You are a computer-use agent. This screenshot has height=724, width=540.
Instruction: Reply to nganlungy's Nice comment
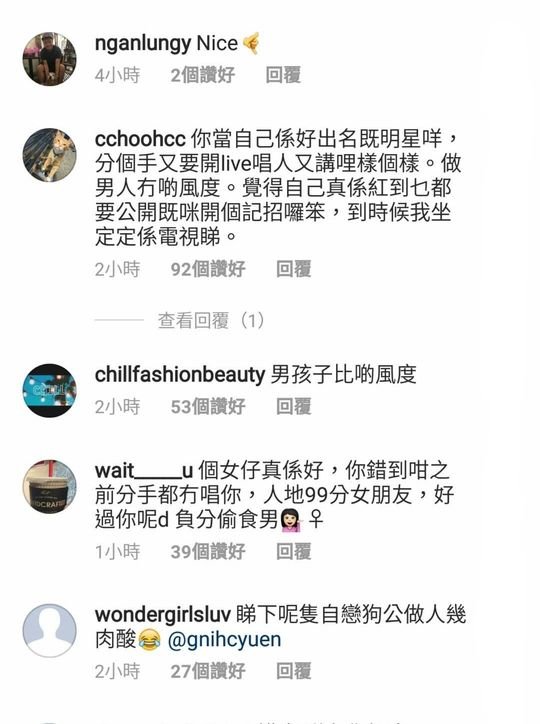pyautogui.click(x=283, y=75)
